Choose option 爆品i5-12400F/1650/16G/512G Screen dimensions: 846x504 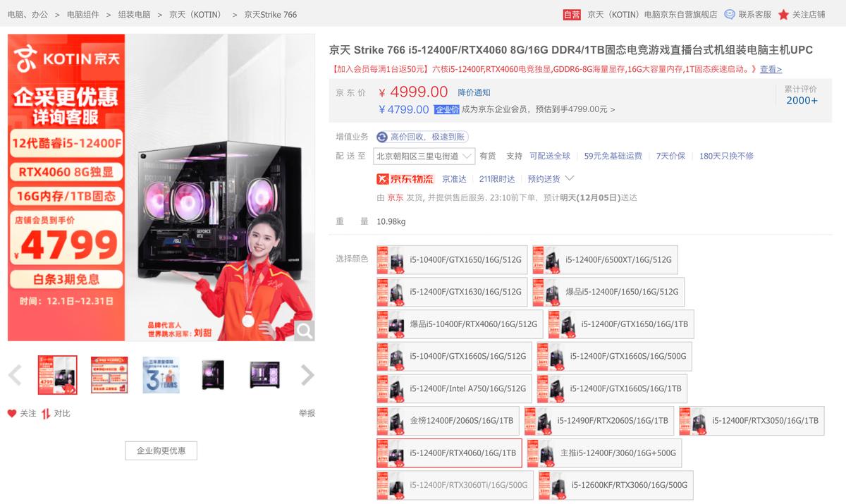[608, 292]
